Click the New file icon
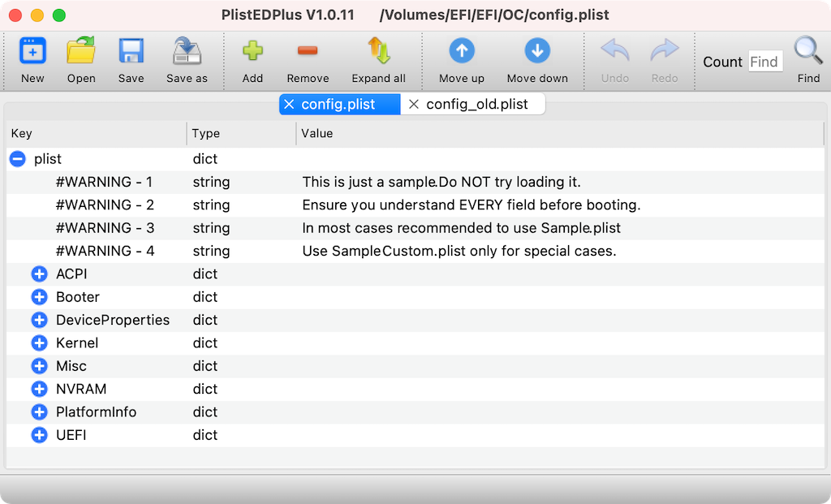The image size is (831, 504). tap(32, 51)
